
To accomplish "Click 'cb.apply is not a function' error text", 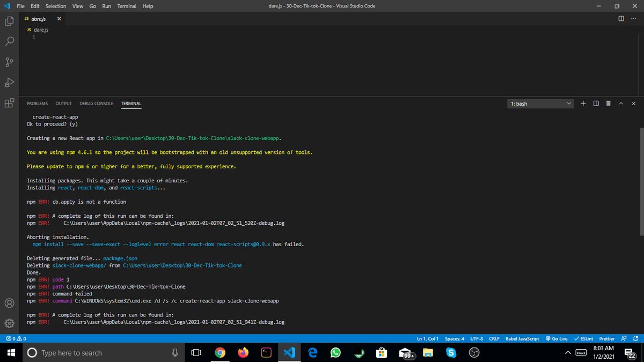I will click(89, 202).
